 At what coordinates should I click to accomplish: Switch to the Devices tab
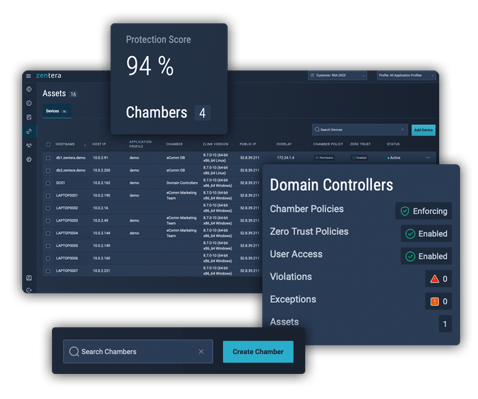[57, 111]
